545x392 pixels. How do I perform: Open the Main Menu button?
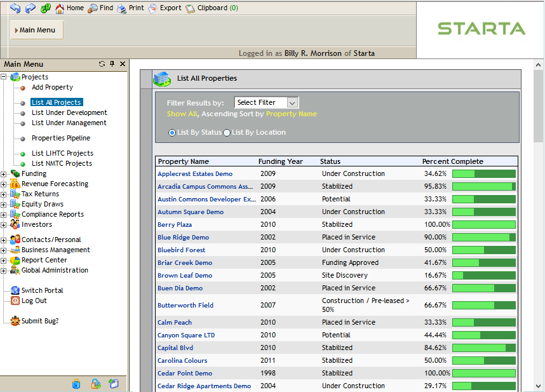click(36, 29)
